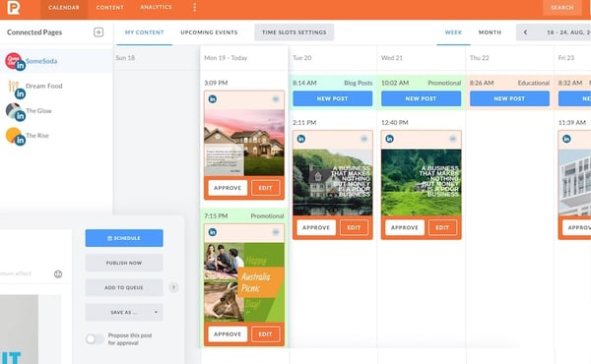This screenshot has width=591, height=364.
Task: Open the three-dot more menu in top bar
Action: 194,7
